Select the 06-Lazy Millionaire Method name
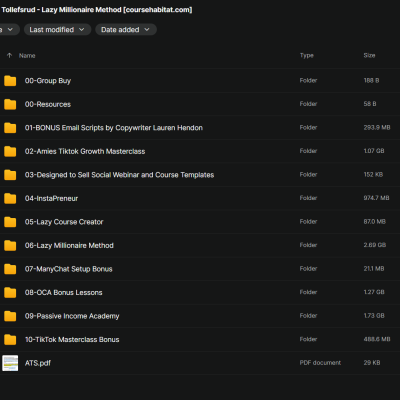 (x=69, y=245)
